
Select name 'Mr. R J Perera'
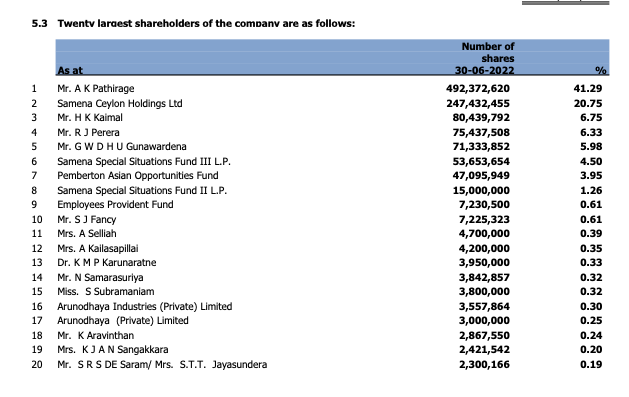point(88,132)
